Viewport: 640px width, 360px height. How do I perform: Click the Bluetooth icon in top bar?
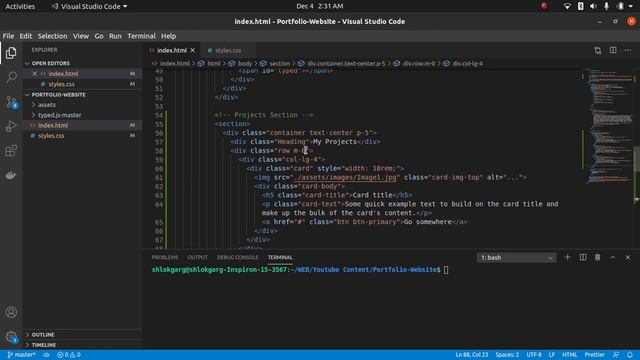pos(580,6)
